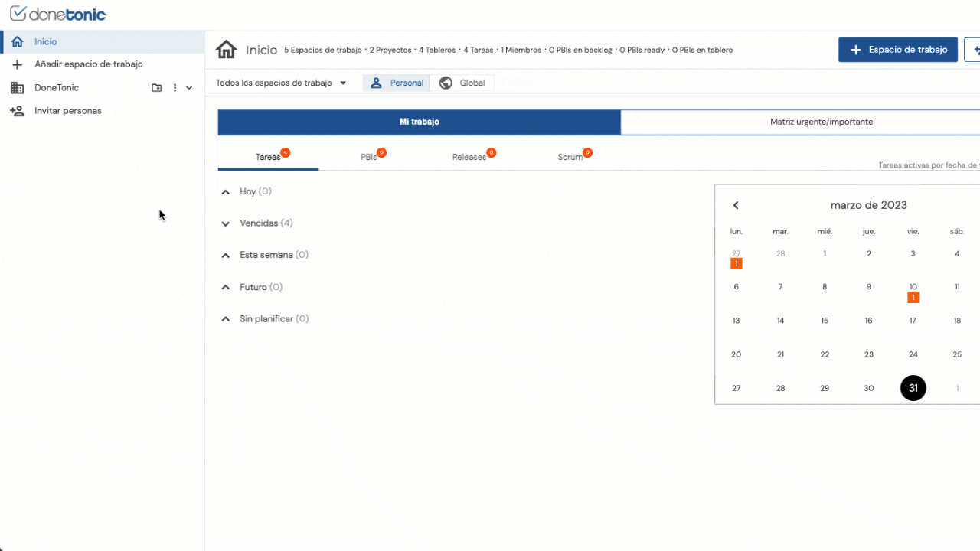Click the orange badge on March 10
980x551 pixels.
pyautogui.click(x=913, y=297)
